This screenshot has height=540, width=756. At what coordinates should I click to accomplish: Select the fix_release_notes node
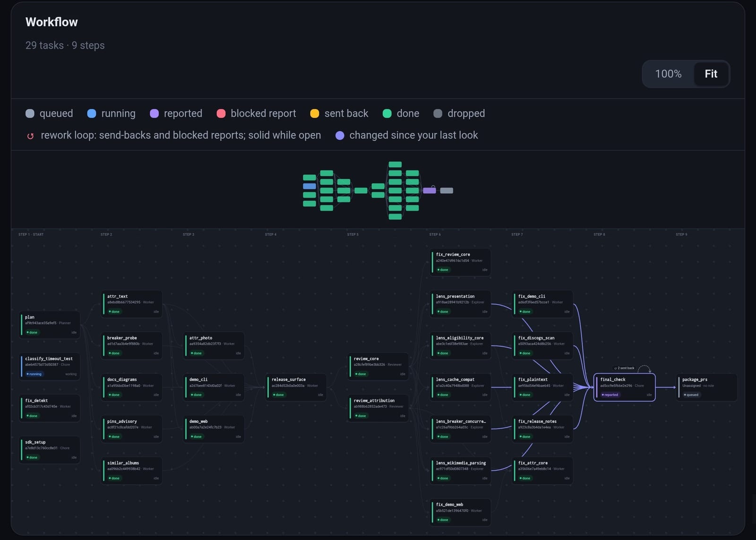543,429
